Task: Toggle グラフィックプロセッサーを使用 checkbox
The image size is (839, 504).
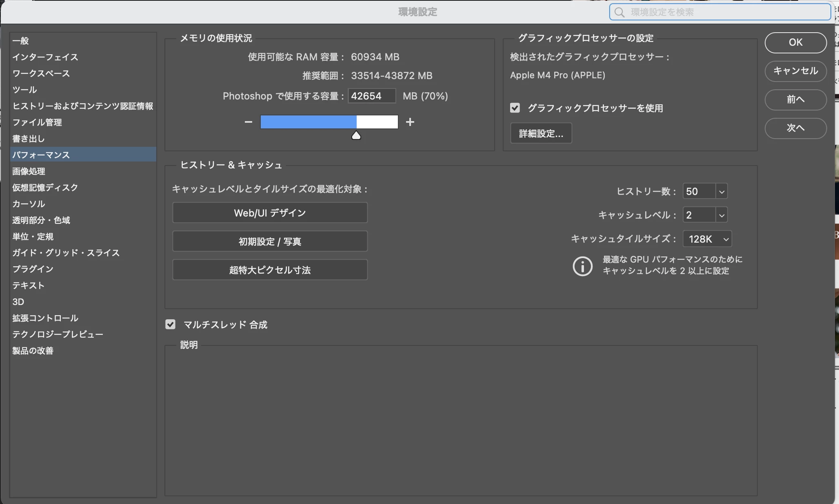Action: (x=515, y=108)
